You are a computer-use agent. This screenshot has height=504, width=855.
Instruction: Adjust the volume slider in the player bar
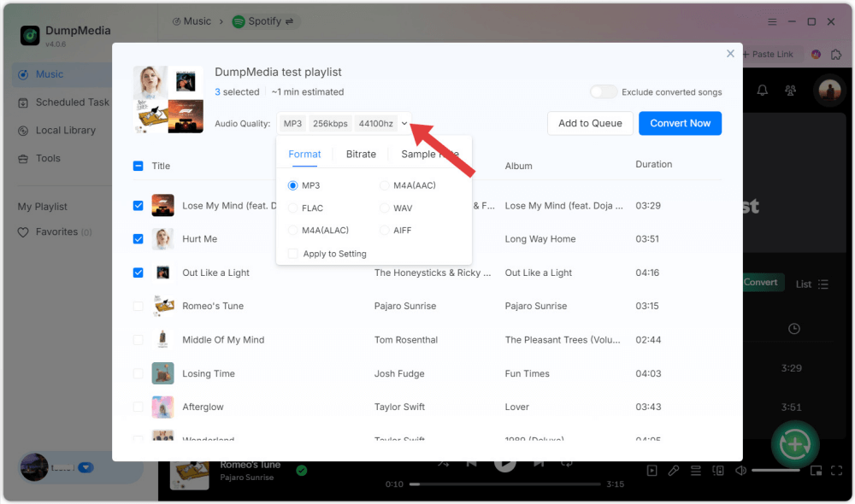776,470
